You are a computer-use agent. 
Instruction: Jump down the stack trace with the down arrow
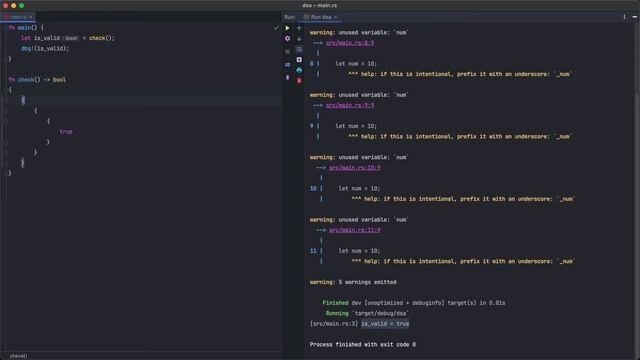(x=299, y=38)
